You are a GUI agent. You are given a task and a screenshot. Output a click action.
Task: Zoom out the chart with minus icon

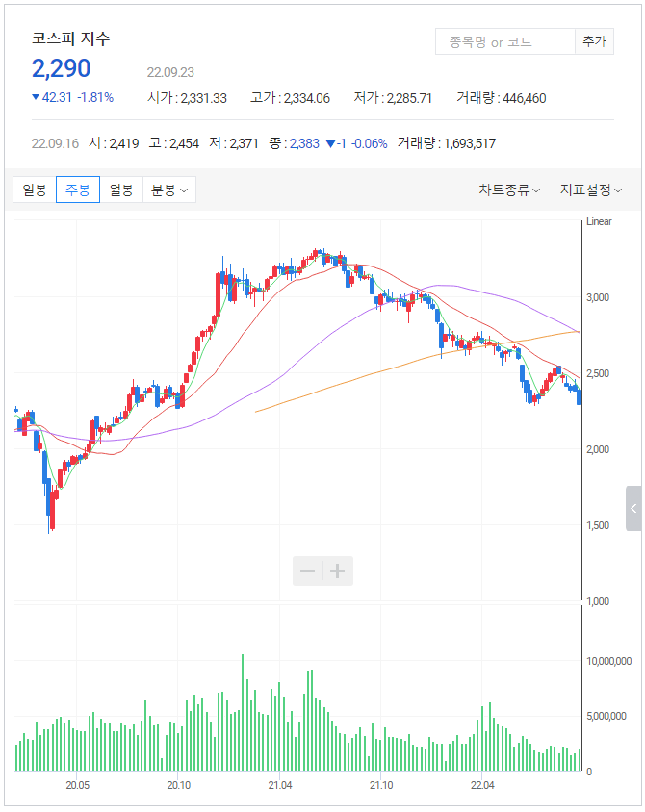(308, 571)
